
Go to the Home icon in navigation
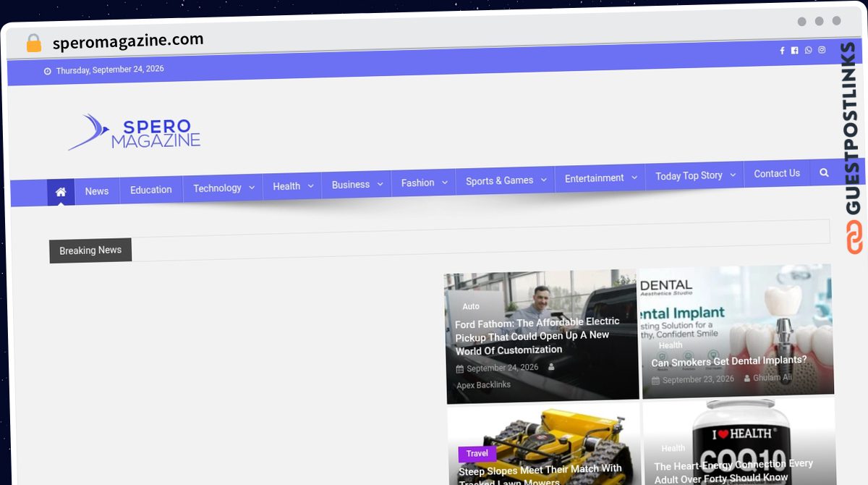[x=61, y=192]
